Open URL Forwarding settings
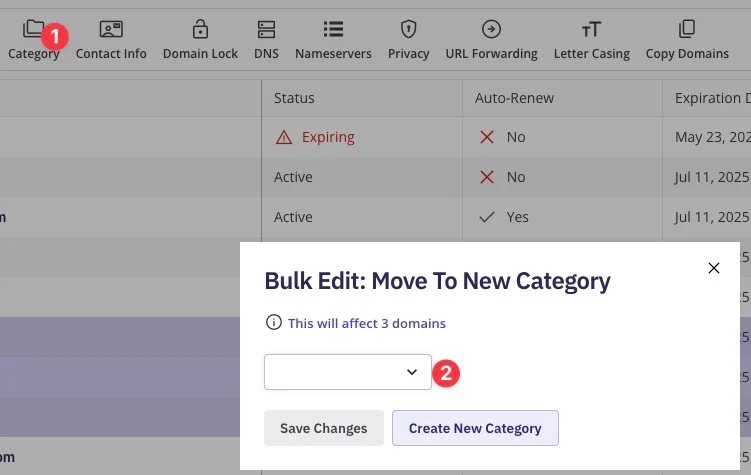751x475 pixels. click(491, 40)
